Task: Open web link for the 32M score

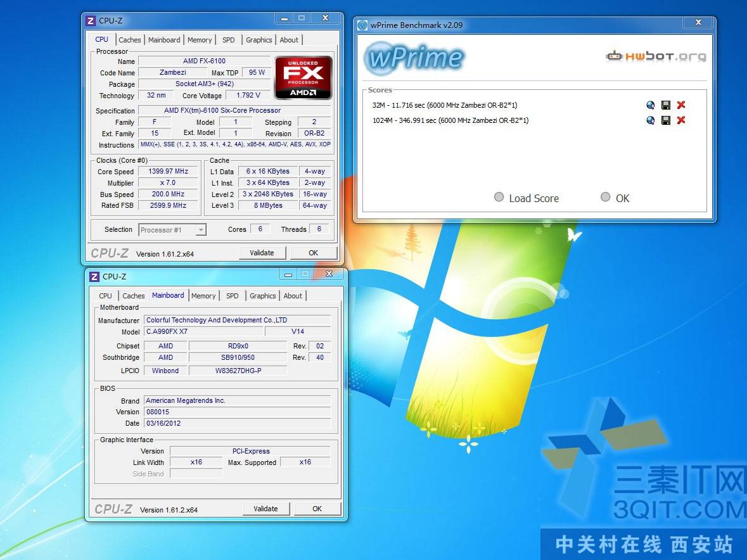Action: [x=650, y=105]
